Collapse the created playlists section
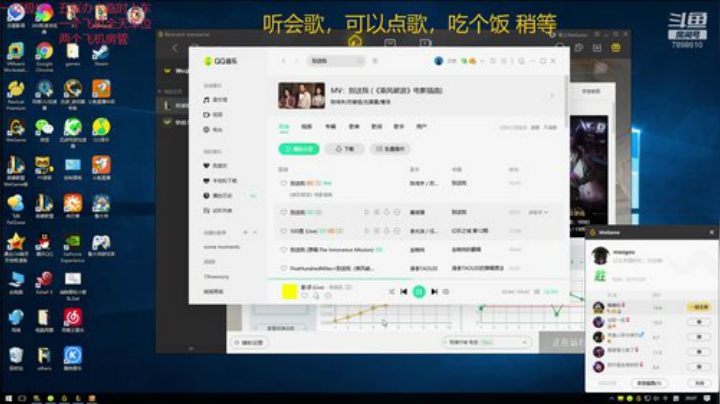 point(255,232)
